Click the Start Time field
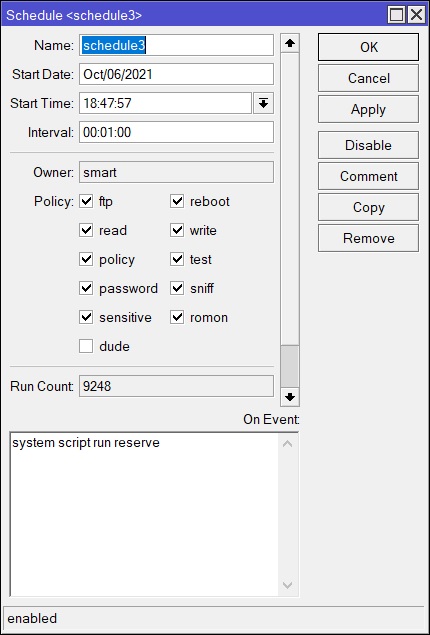 tap(165, 103)
